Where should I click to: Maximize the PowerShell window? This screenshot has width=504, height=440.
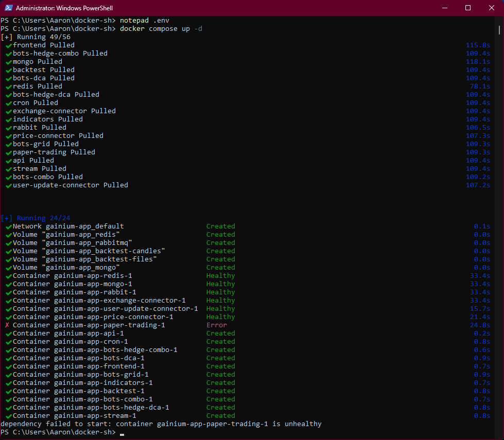pyautogui.click(x=467, y=8)
